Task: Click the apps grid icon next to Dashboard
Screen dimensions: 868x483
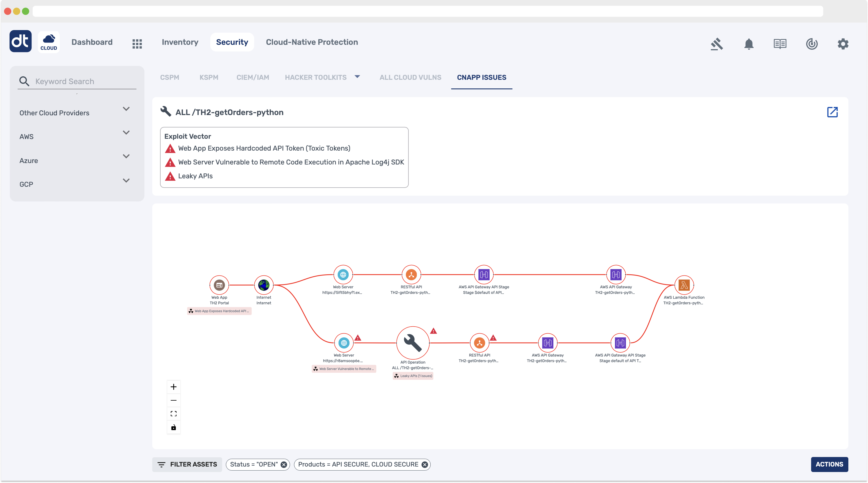Action: [x=137, y=44]
